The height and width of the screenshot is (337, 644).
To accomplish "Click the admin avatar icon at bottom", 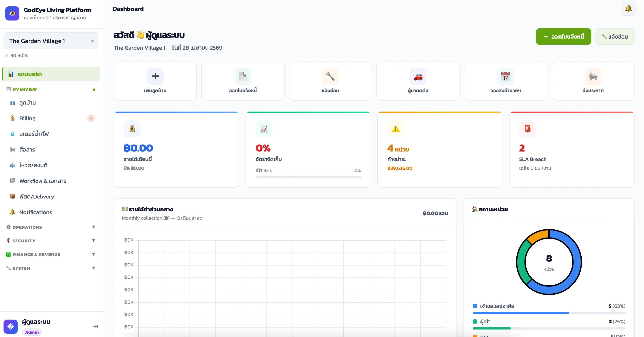I will [11, 326].
